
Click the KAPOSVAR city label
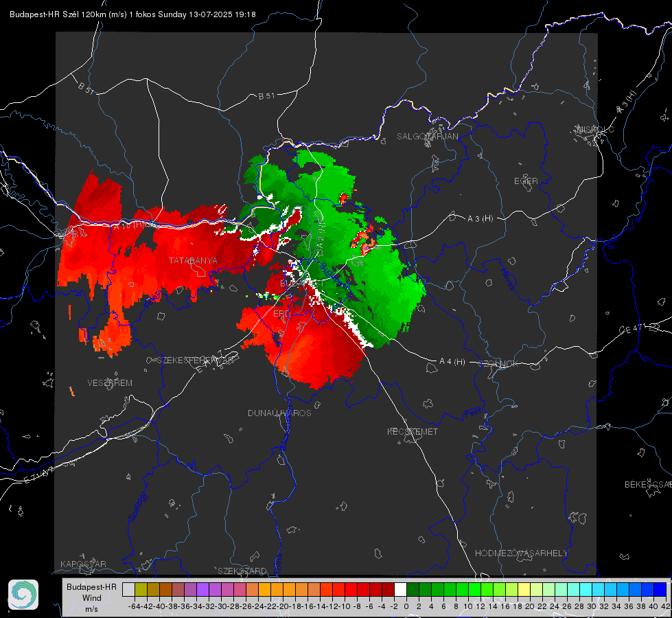(83, 564)
